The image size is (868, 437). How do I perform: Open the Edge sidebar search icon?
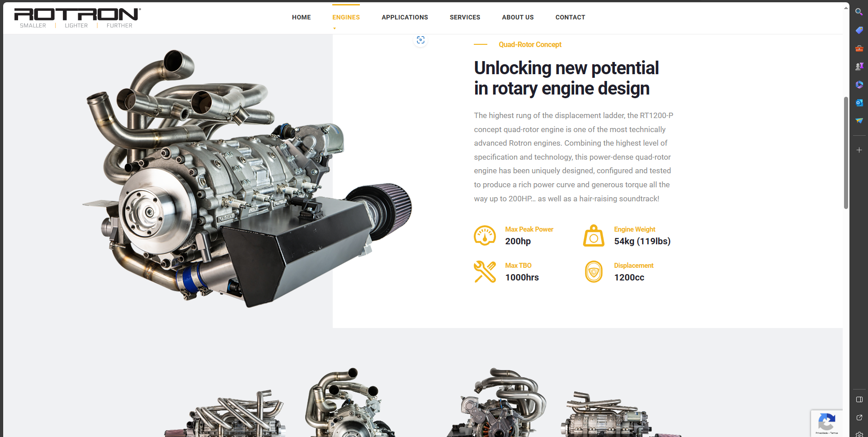click(859, 12)
